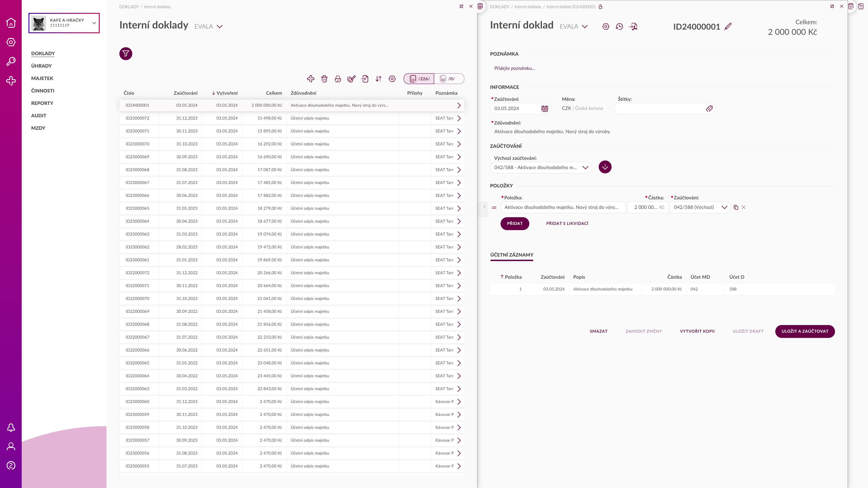Select MZDY in navigation menu
This screenshot has width=868, height=488.
[38, 128]
